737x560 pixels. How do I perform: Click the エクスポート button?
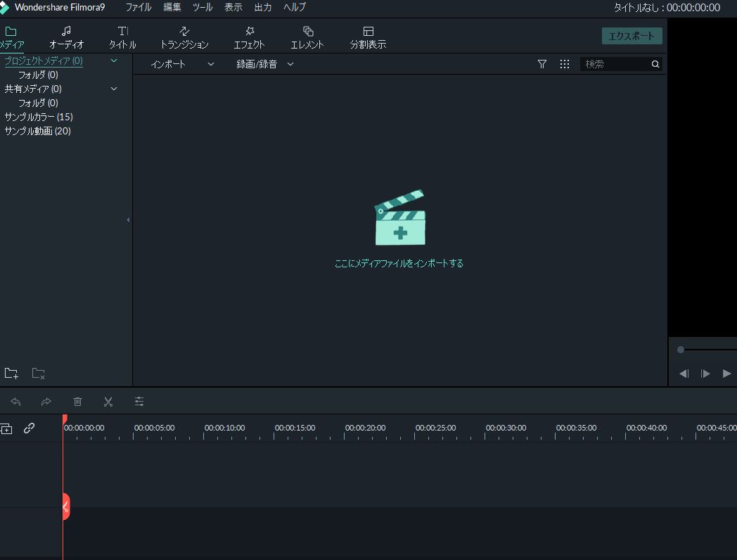(632, 36)
